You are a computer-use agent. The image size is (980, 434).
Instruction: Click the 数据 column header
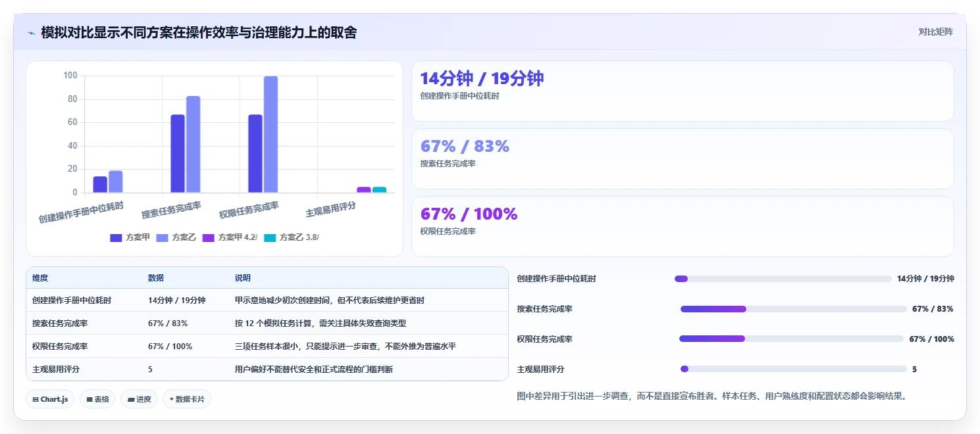[x=156, y=278]
